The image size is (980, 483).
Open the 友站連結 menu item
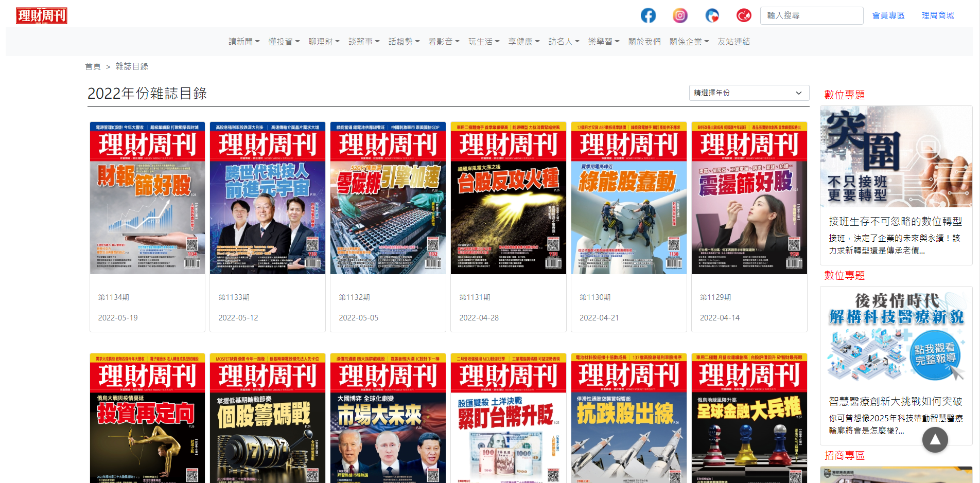coord(734,42)
